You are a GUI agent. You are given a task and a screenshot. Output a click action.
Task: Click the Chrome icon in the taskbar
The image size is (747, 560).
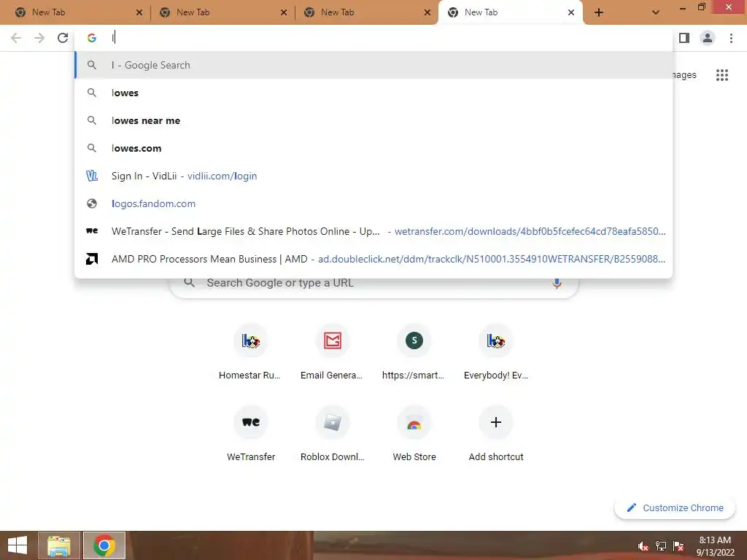tap(104, 545)
